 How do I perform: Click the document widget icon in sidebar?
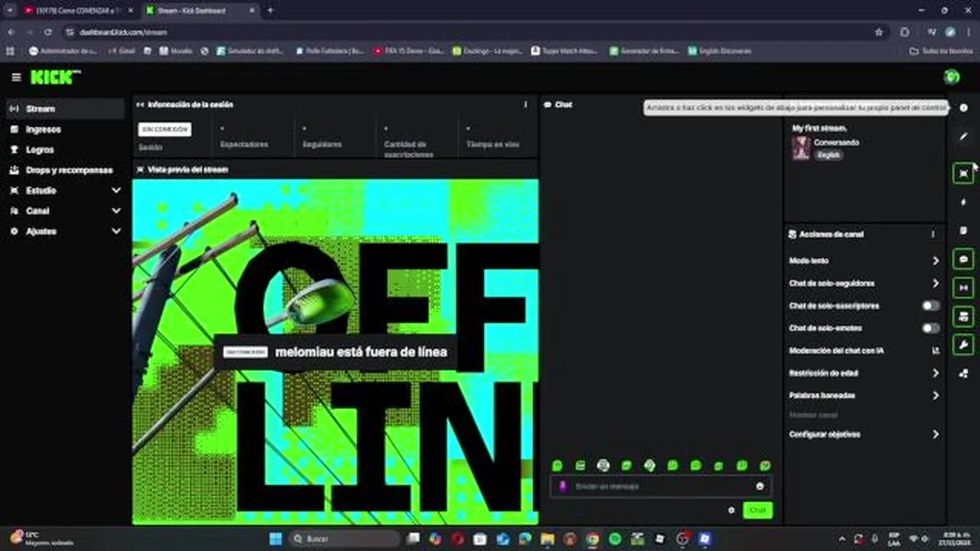point(964,230)
